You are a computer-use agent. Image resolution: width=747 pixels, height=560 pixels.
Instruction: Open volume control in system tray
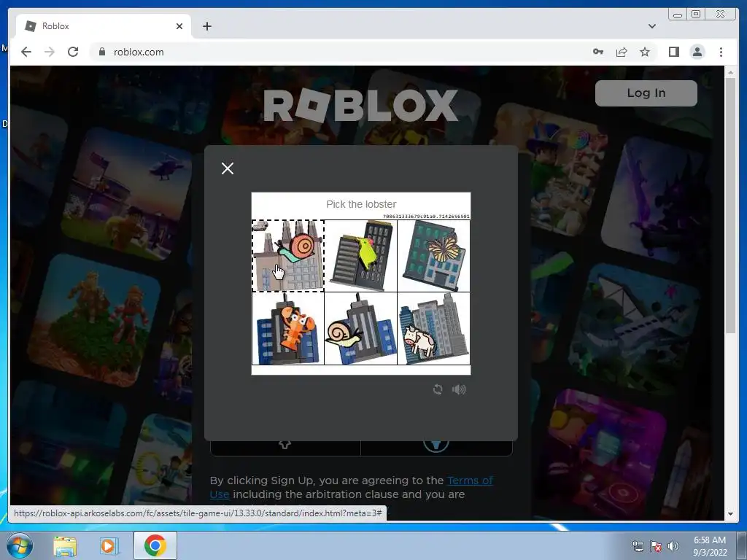(673, 546)
